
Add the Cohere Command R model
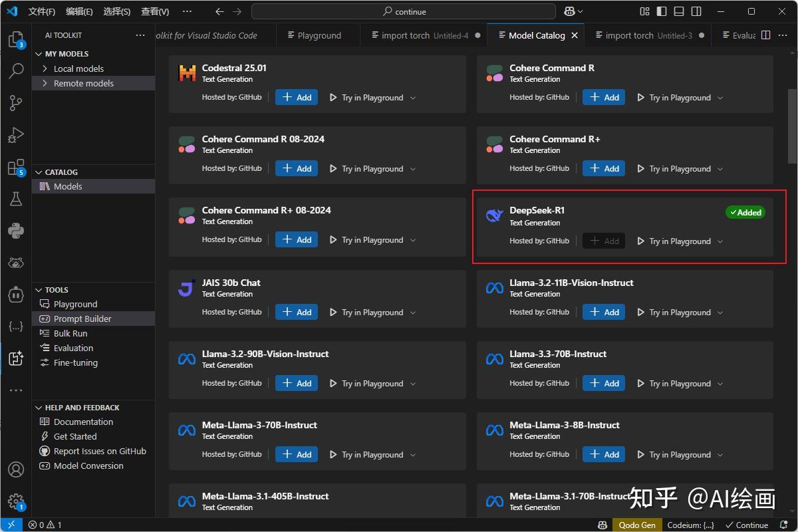pyautogui.click(x=603, y=96)
